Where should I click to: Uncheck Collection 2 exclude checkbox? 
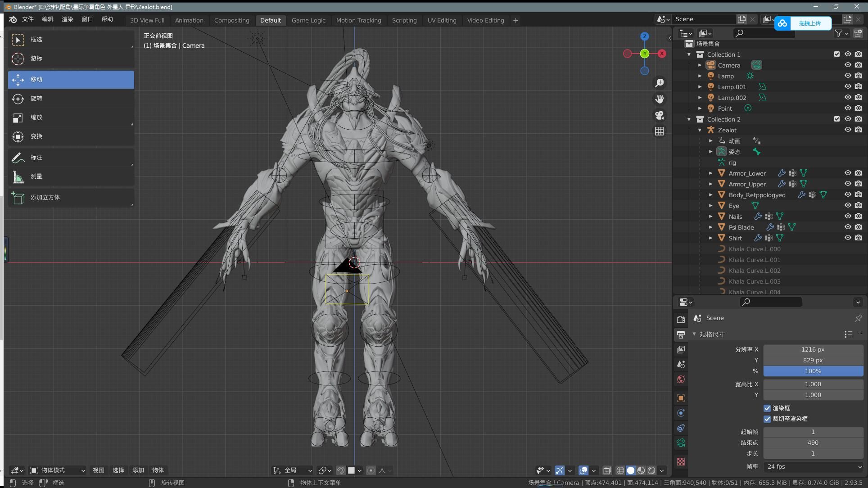tap(836, 119)
